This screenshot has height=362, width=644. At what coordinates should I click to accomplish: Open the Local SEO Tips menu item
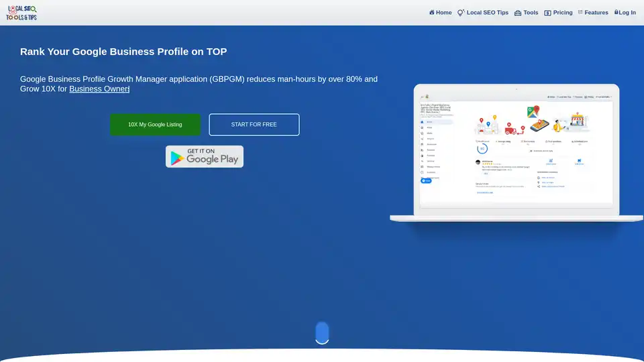[488, 13]
